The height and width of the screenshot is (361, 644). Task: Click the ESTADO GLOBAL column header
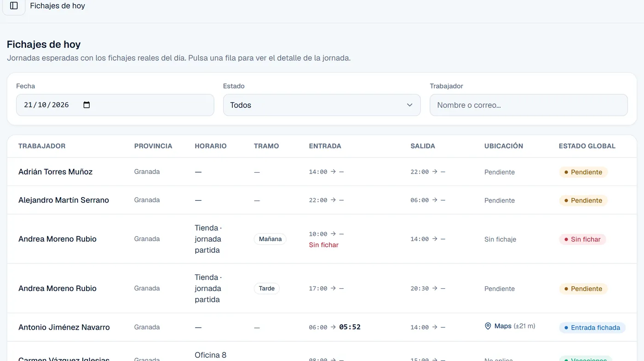click(587, 146)
